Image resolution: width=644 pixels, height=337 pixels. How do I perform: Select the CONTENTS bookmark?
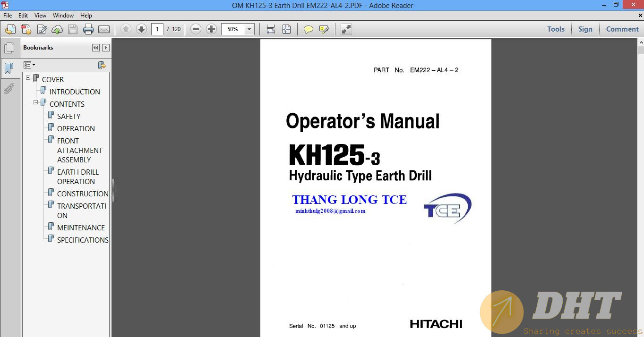[x=67, y=104]
